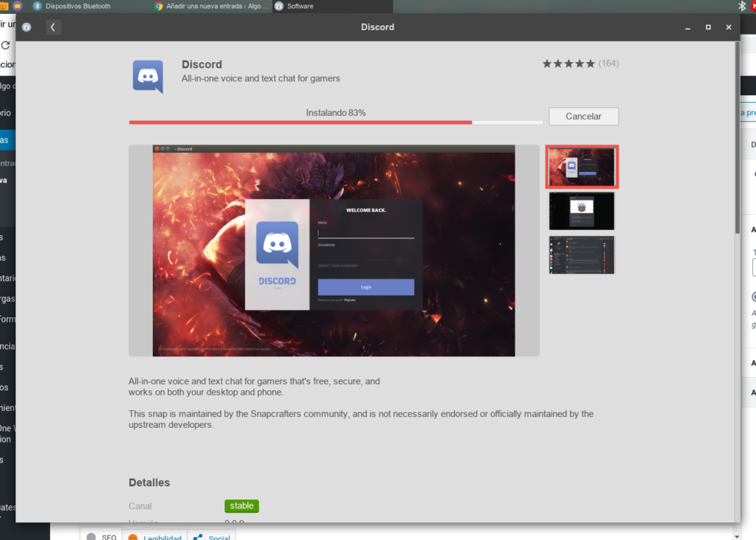This screenshot has height=540, width=756.
Task: Click the large Discord login screenshot preview
Action: (334, 251)
